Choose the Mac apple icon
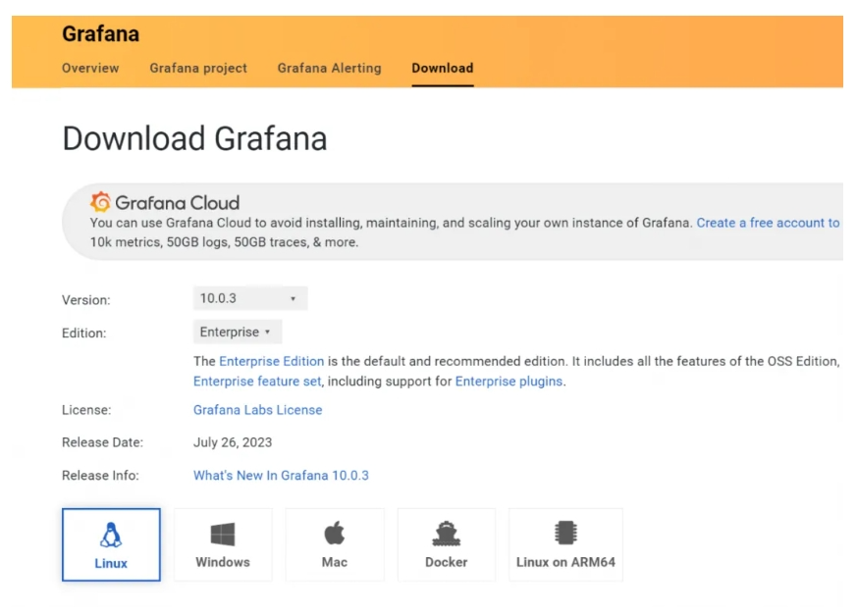This screenshot has height=616, width=857. [x=335, y=534]
